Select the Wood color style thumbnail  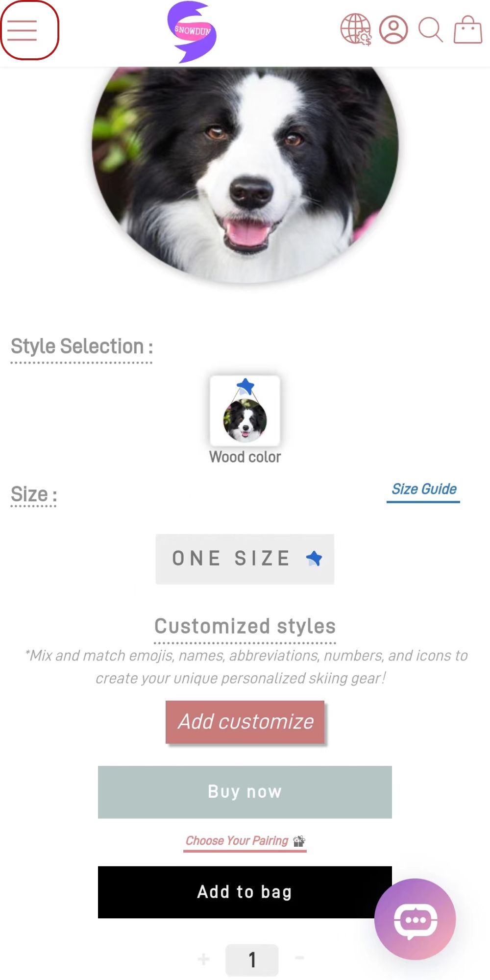pos(245,411)
